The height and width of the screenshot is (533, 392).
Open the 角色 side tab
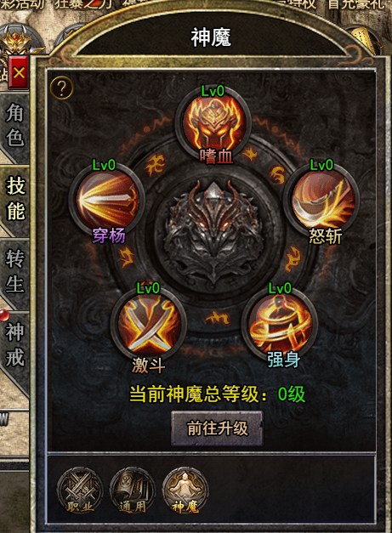coord(14,126)
